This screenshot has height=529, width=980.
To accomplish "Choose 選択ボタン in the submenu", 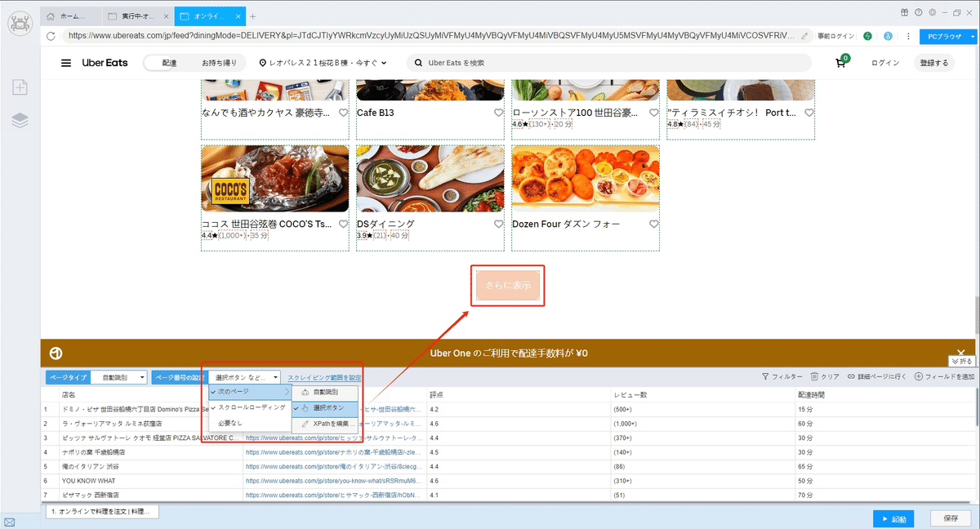I will pyautogui.click(x=325, y=407).
